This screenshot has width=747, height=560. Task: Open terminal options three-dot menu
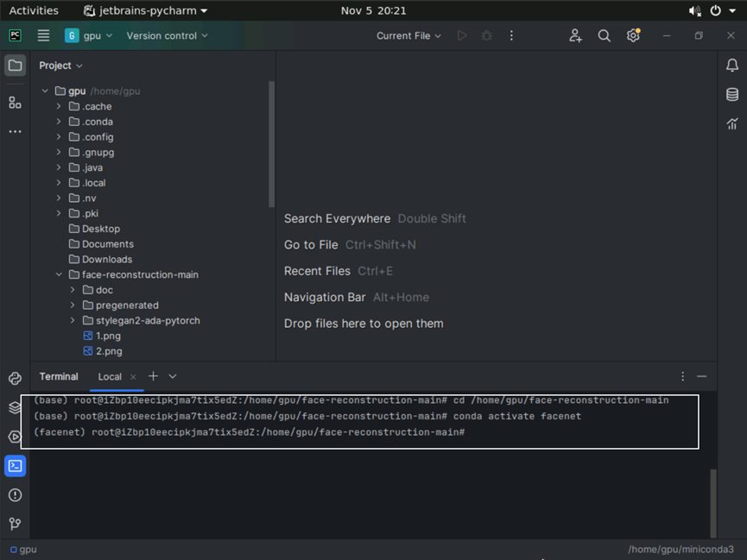point(682,377)
